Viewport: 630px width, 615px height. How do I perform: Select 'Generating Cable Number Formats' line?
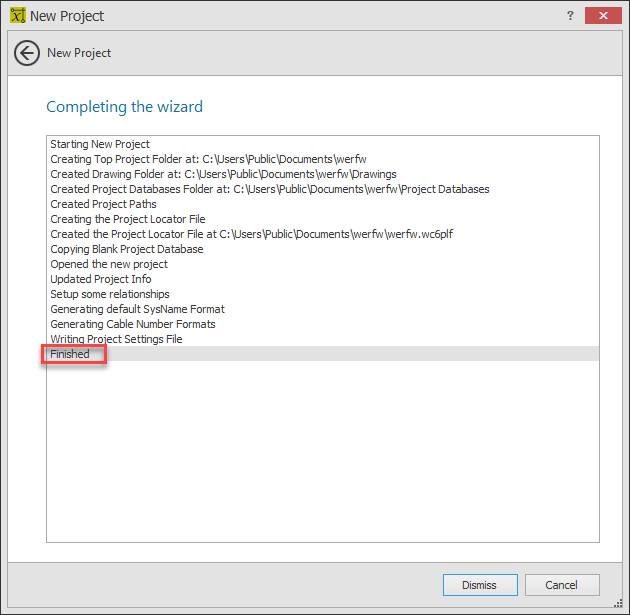(x=323, y=324)
